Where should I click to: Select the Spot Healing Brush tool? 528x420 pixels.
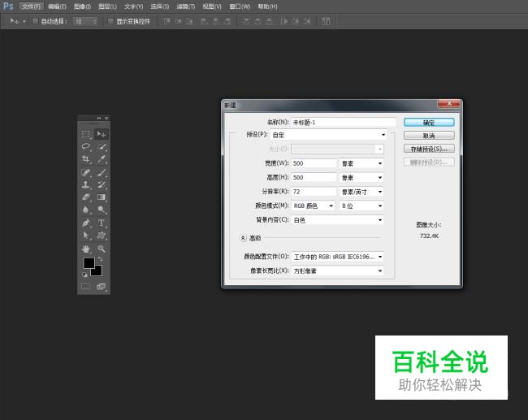pyautogui.click(x=86, y=172)
